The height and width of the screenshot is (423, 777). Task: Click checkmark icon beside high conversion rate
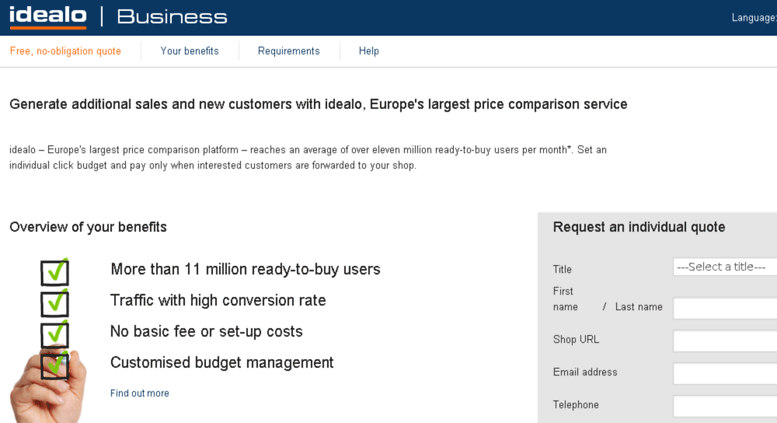pos(55,303)
